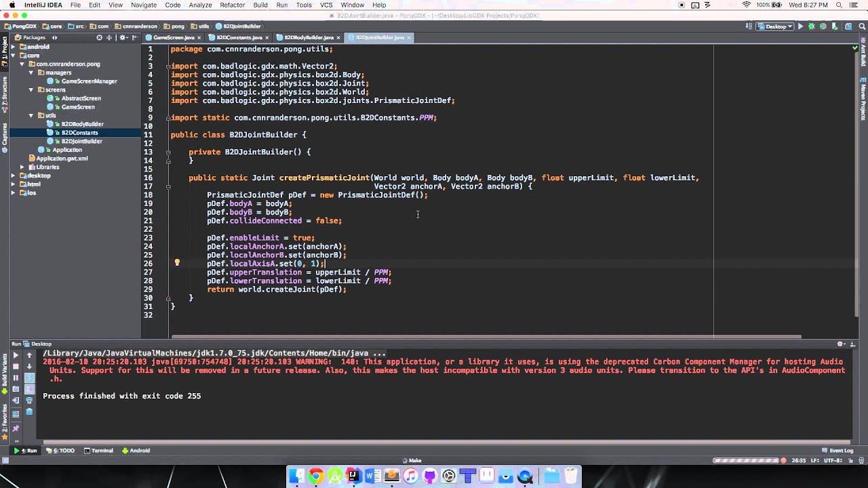This screenshot has width=868, height=488.
Task: Expand the android module in tree
Action: 14,47
